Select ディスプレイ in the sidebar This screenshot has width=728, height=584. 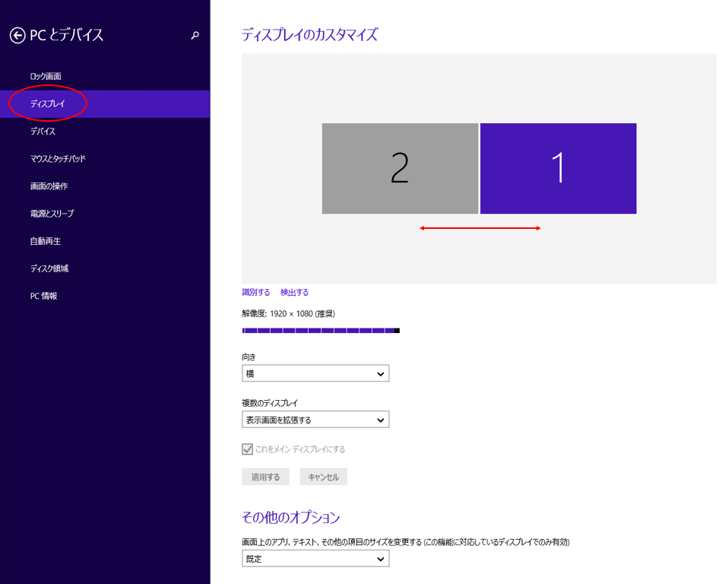[x=105, y=103]
